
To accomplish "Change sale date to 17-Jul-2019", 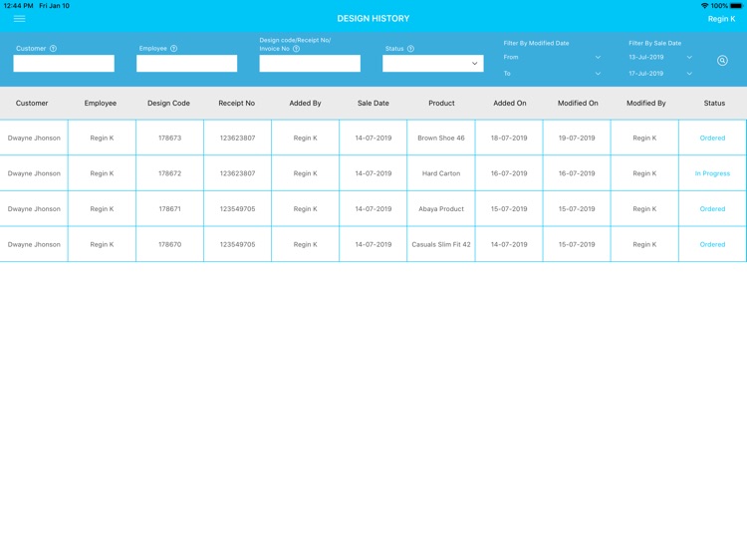I will point(660,74).
